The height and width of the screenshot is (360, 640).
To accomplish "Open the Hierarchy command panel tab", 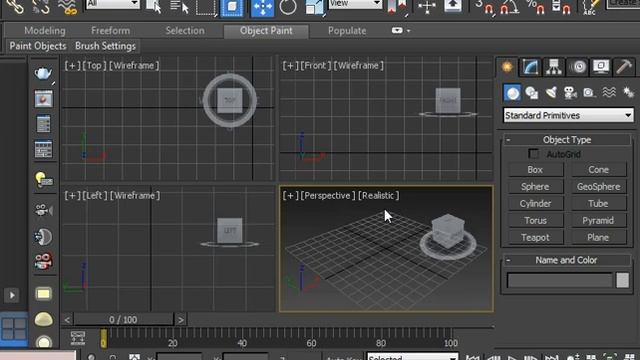I will pos(554,67).
